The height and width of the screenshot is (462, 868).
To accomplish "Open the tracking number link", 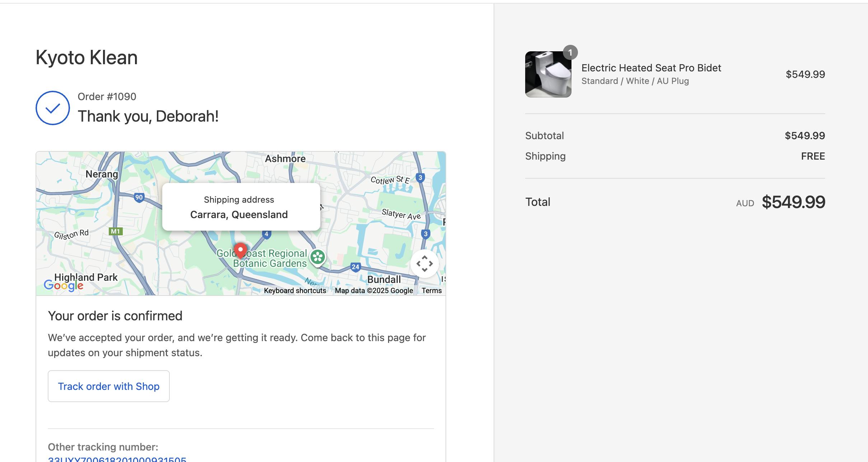I will (117, 459).
